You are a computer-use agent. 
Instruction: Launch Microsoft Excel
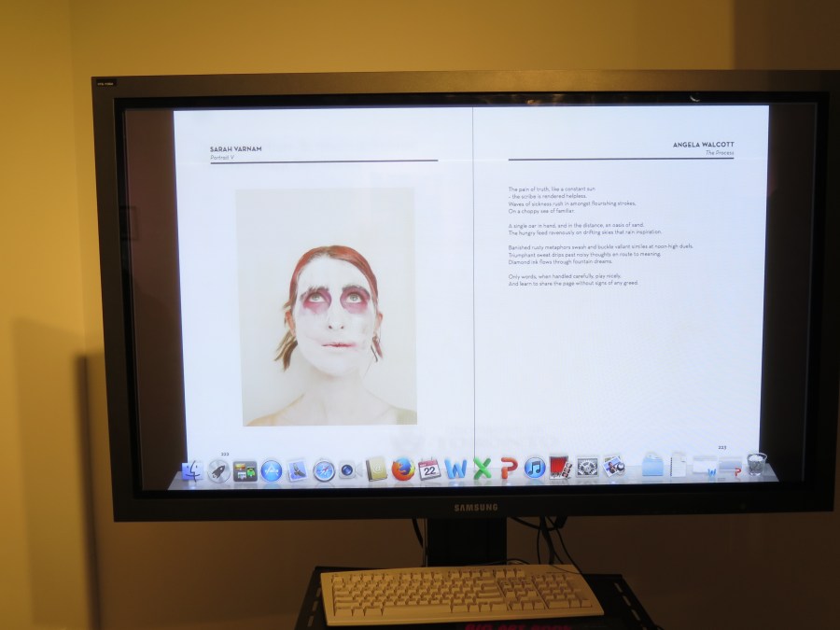click(482, 469)
